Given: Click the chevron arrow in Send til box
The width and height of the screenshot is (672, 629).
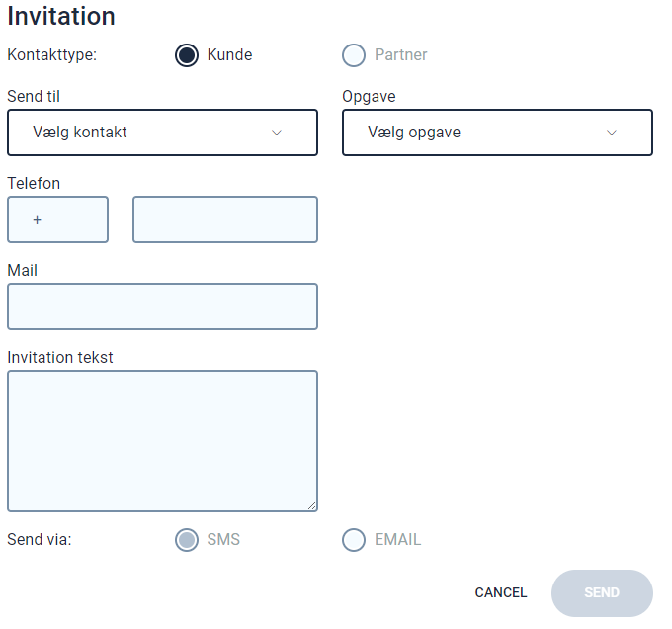Looking at the screenshot, I should click(x=277, y=133).
